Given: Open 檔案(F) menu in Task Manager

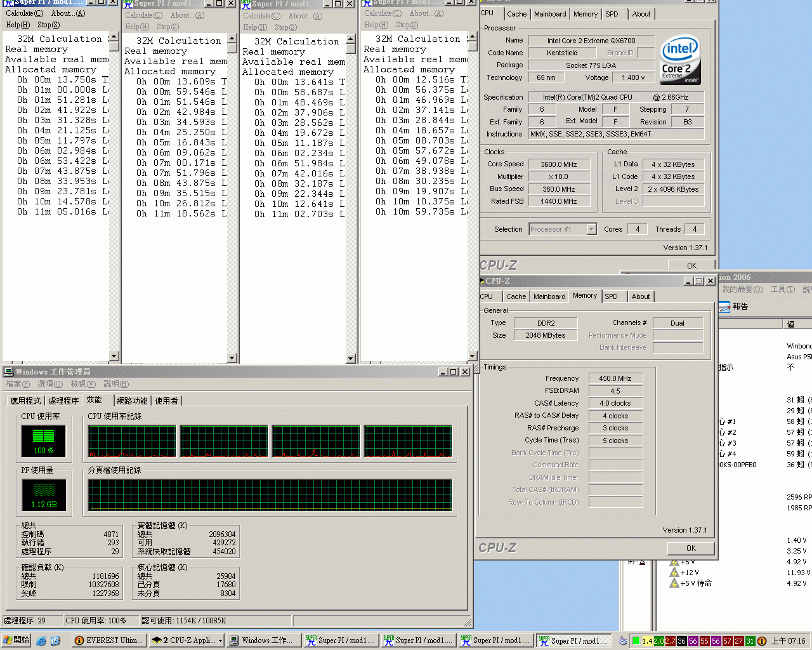Looking at the screenshot, I should [18, 384].
